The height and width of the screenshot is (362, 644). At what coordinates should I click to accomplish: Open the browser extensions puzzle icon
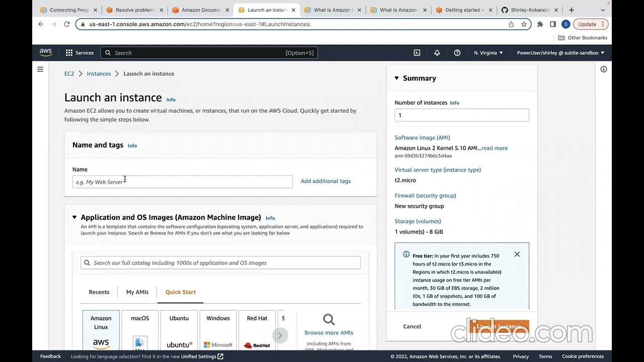click(540, 24)
